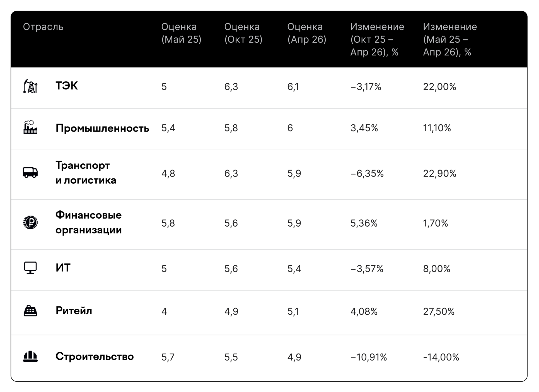The image size is (539, 392).
Task: Click the Ритейл row label
Action: tap(74, 311)
